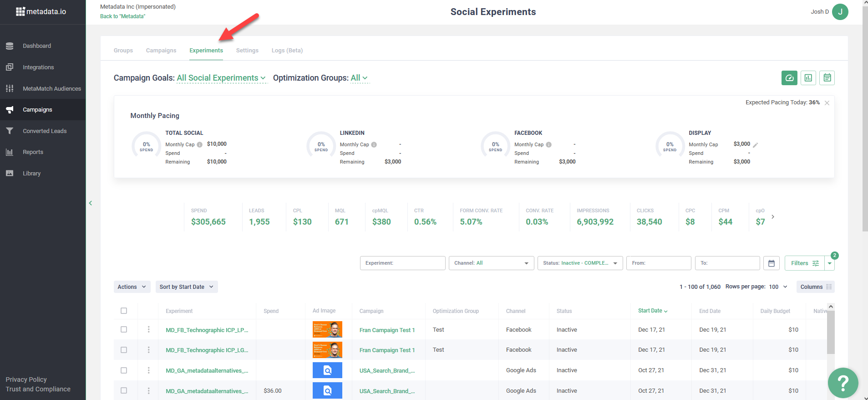Collapse the left sidebar with the arrow
Image resolution: width=868 pixels, height=400 pixels.
(91, 203)
